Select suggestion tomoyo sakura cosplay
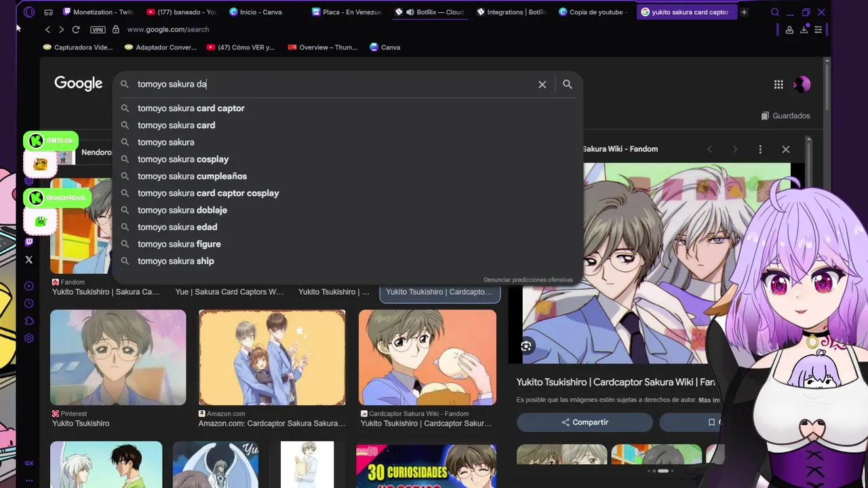The width and height of the screenshot is (868, 488). pyautogui.click(x=347, y=159)
